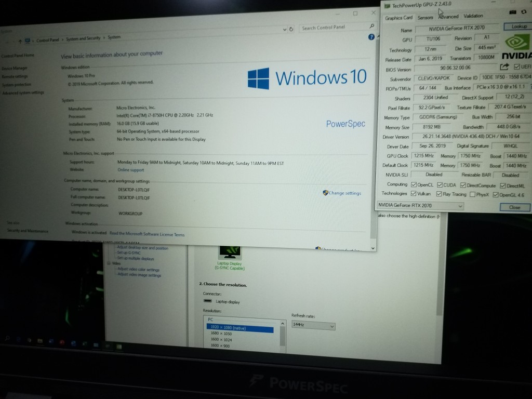
Task: Toggle the CUDA checkbox
Action: (440, 185)
